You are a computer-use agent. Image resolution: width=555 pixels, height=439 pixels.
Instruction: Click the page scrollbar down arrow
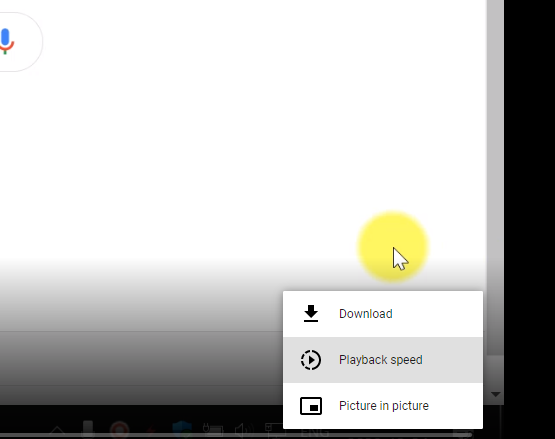coord(496,394)
